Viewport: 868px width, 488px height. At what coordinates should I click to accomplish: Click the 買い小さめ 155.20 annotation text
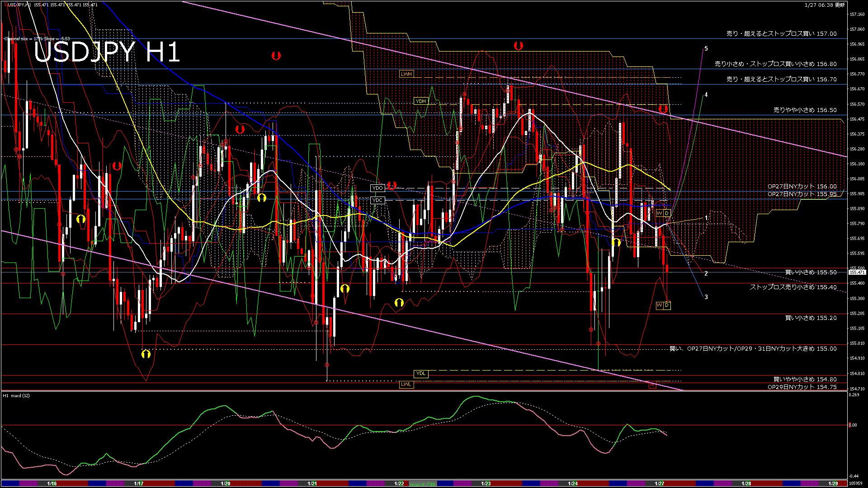(811, 318)
